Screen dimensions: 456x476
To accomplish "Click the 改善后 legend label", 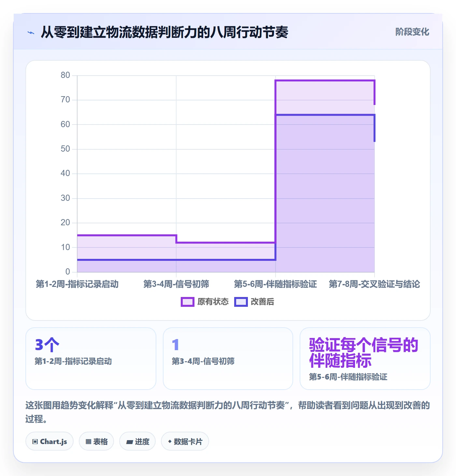I will pos(263,302).
